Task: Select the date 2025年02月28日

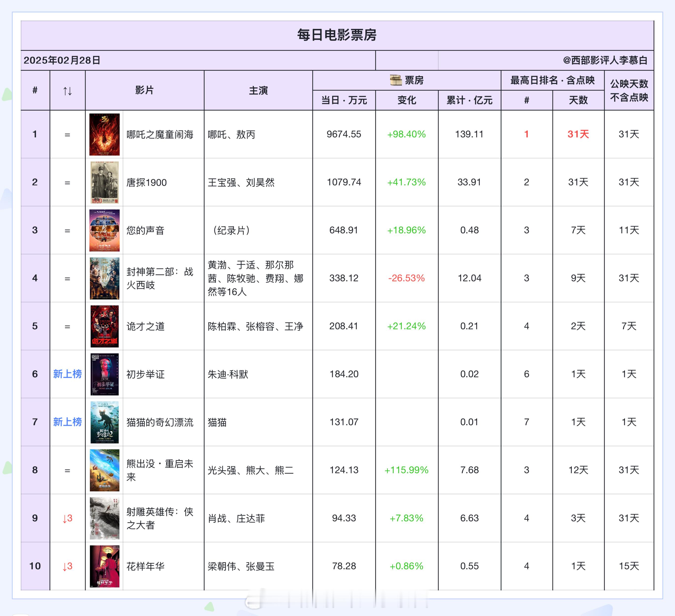Action: [62, 60]
